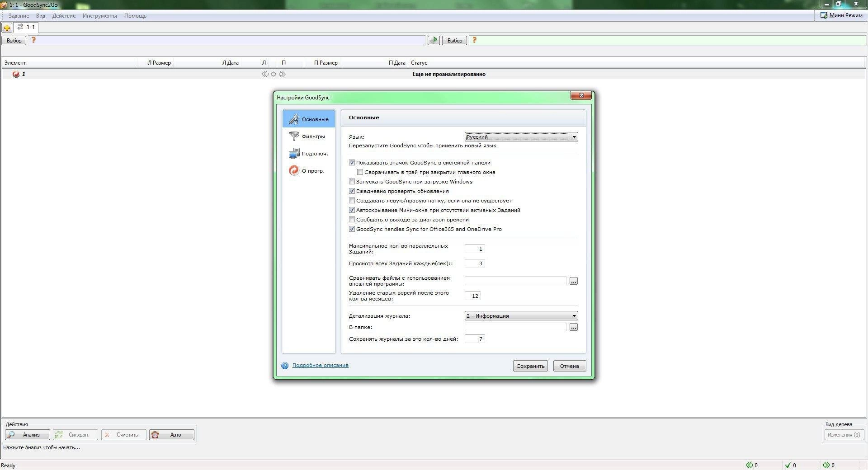The height and width of the screenshot is (470, 868).
Task: Open the Подключ. settings section
Action: tap(309, 154)
